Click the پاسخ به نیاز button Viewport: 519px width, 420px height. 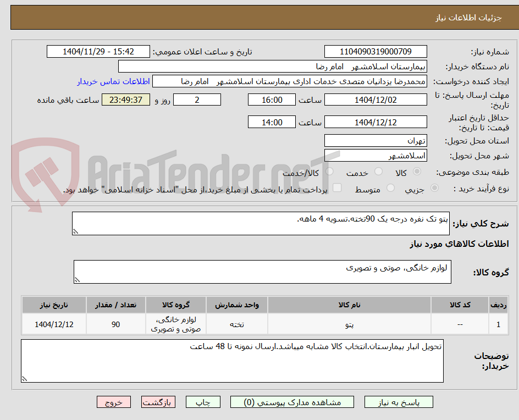click(399, 402)
